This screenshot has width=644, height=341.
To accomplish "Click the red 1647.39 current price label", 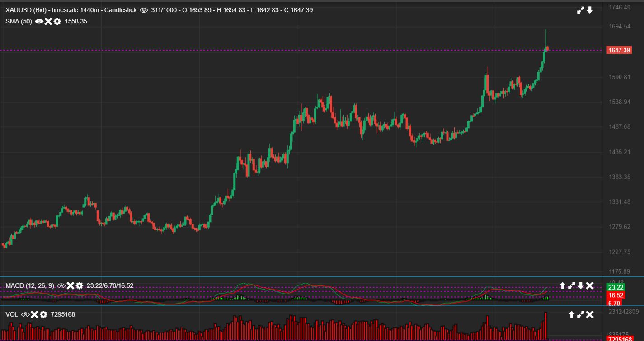I will [619, 50].
